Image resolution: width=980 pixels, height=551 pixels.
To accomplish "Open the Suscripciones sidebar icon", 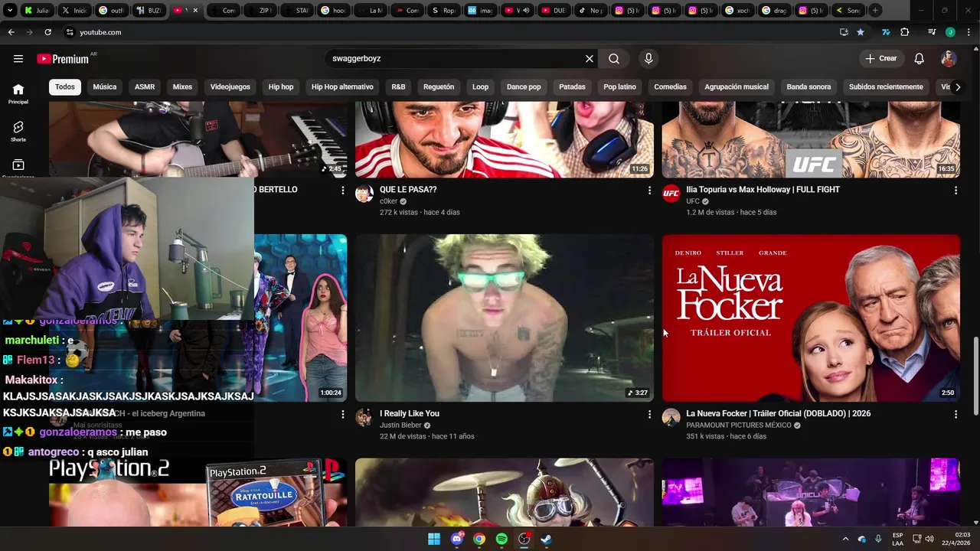I will [18, 167].
